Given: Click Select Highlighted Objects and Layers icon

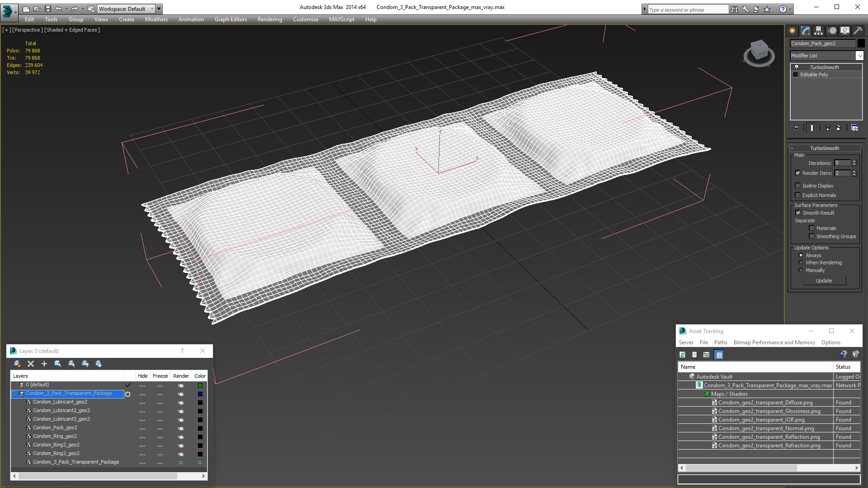Looking at the screenshot, I should (x=58, y=364).
